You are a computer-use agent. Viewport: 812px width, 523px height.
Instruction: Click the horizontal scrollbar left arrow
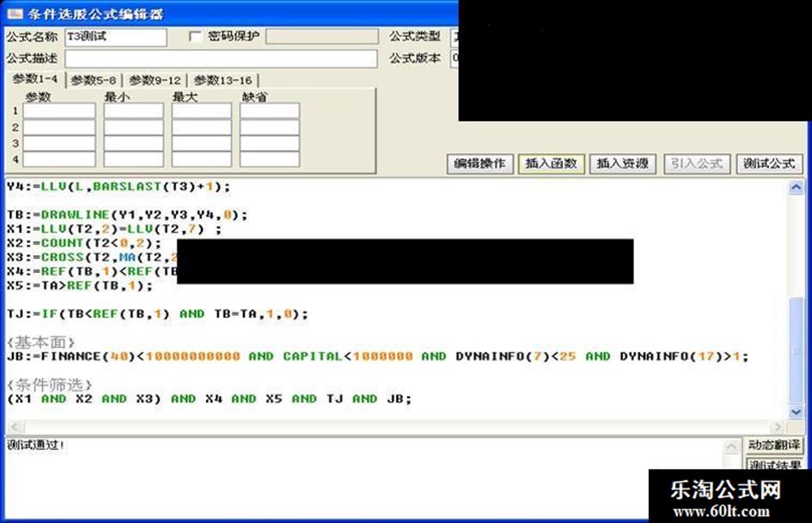14,427
